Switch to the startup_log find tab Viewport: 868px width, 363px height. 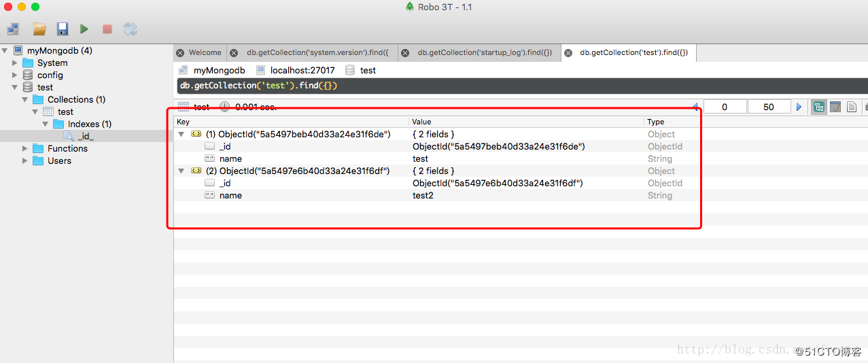tap(485, 52)
